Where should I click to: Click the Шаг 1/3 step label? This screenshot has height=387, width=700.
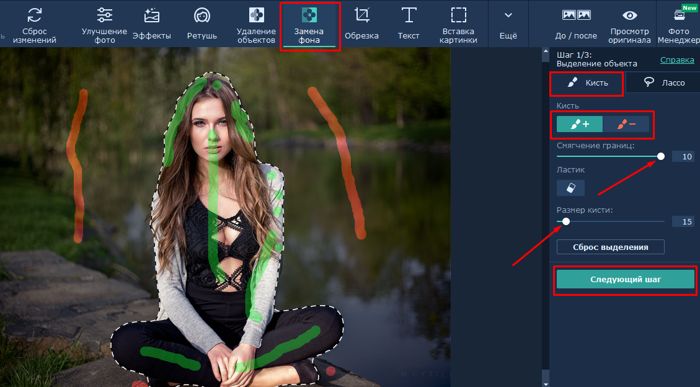tap(574, 55)
